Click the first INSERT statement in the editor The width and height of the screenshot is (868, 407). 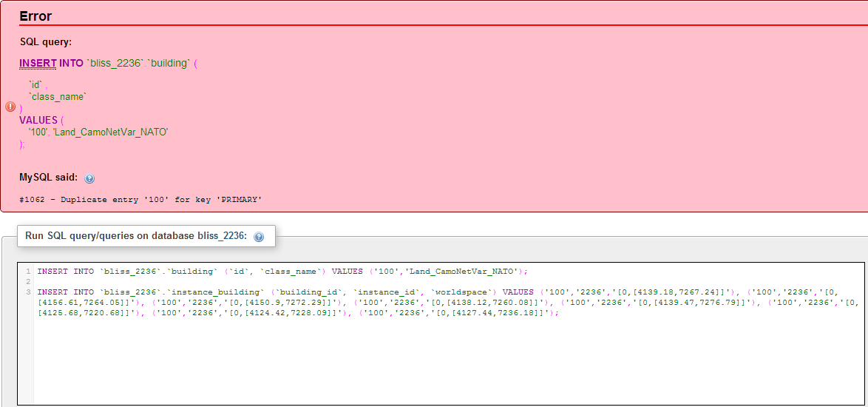283,272
